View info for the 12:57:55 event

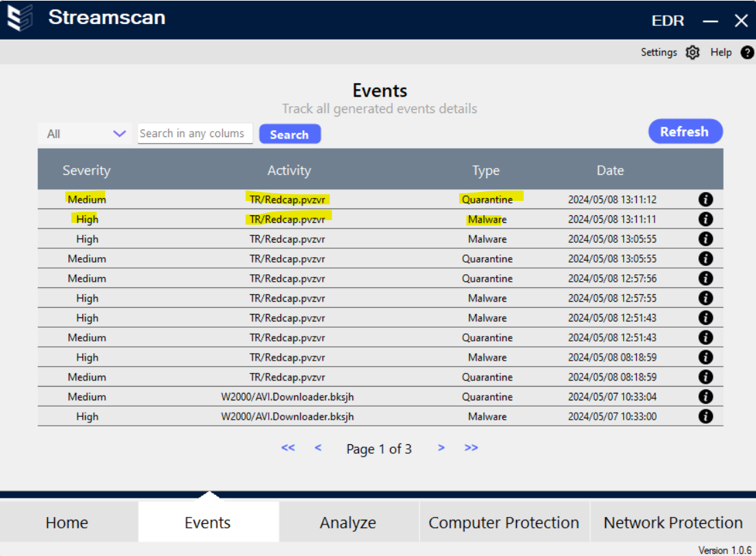[x=705, y=298]
